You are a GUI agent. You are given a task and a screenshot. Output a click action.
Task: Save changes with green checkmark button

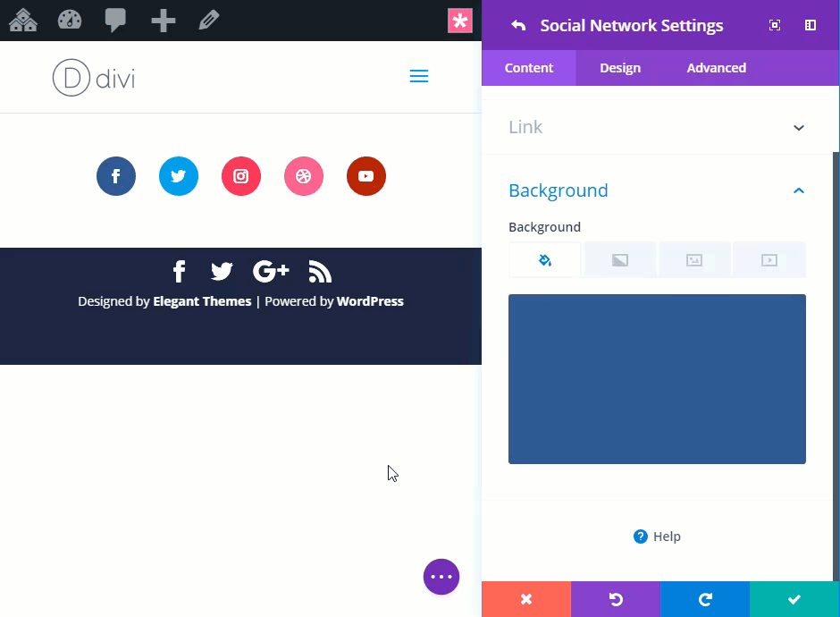pos(794,599)
